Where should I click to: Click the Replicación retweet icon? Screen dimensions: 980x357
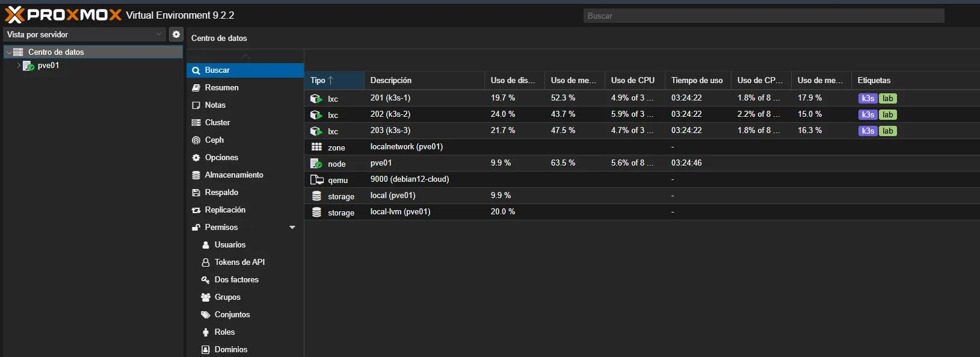[196, 210]
